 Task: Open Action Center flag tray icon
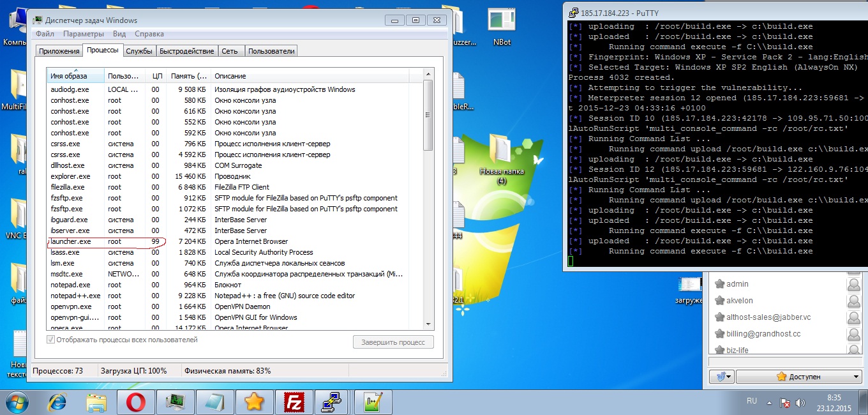(786, 403)
